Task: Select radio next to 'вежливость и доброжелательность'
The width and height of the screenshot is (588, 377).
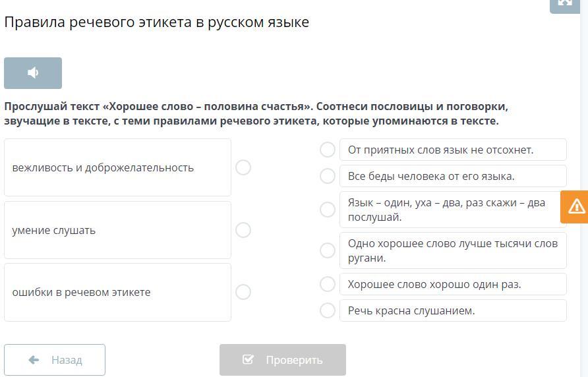Action: point(243,167)
